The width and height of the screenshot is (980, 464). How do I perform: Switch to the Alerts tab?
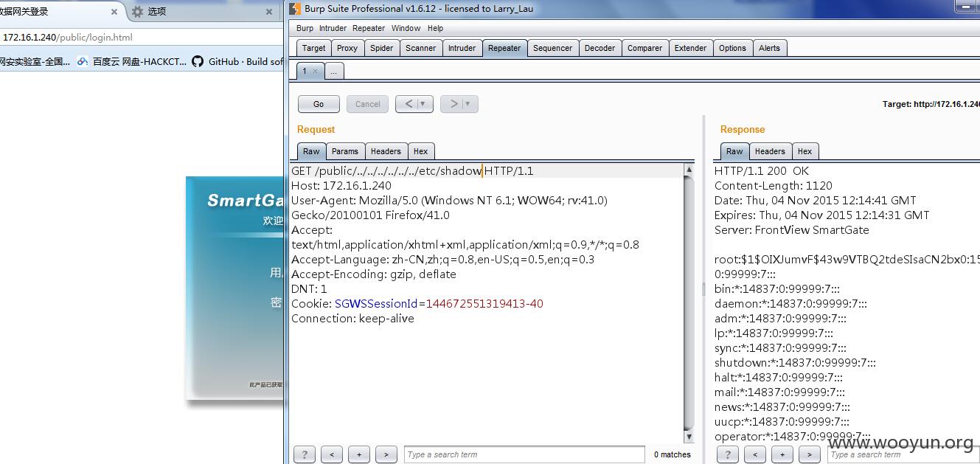[770, 48]
